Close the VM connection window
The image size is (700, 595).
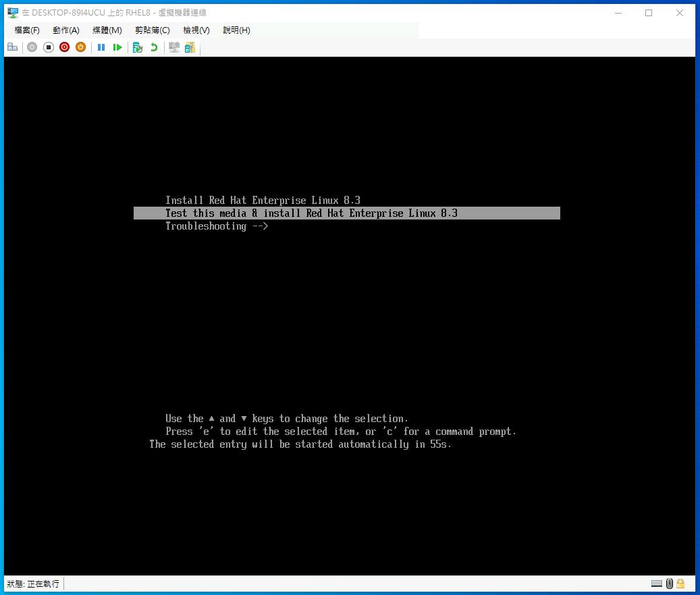pyautogui.click(x=680, y=13)
